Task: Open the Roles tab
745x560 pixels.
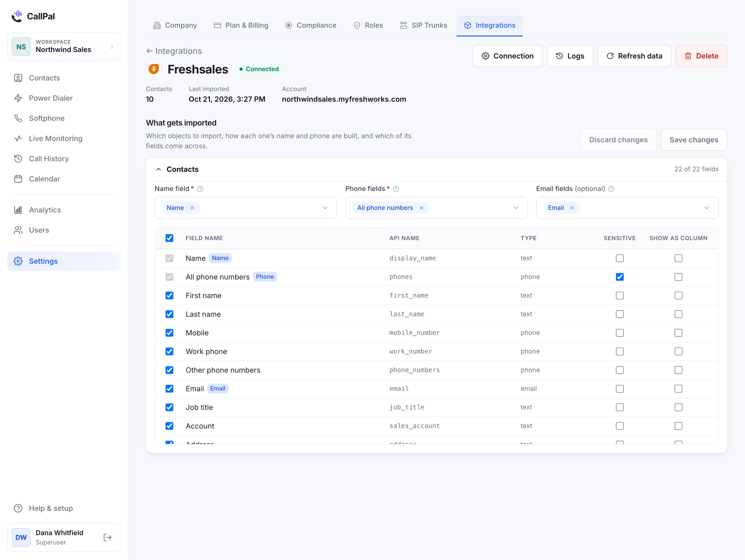Action: [x=368, y=25]
